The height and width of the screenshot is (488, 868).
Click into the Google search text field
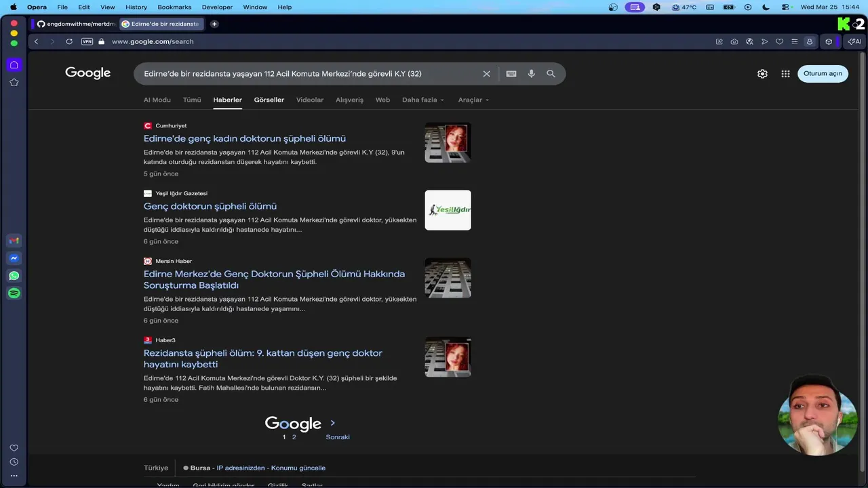point(309,74)
